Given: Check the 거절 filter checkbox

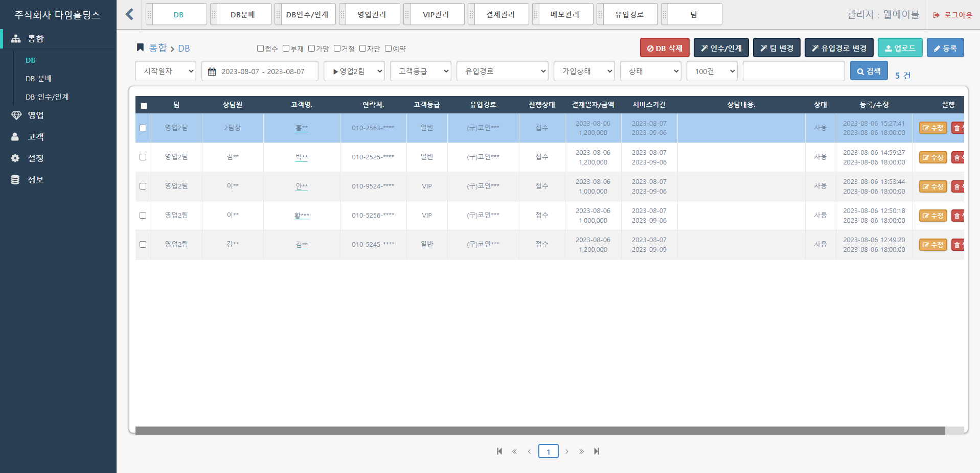Looking at the screenshot, I should [x=336, y=48].
